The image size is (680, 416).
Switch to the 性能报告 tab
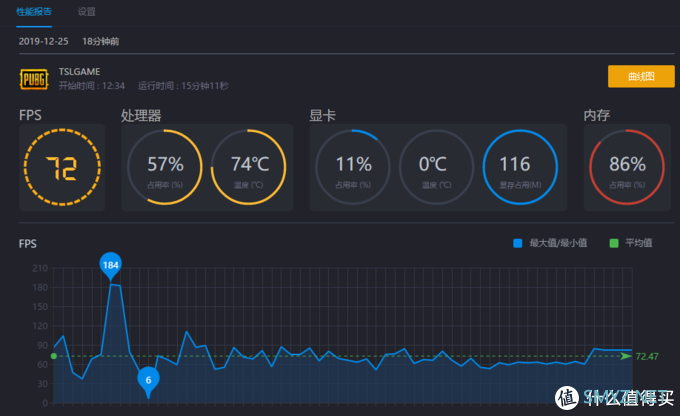click(37, 12)
